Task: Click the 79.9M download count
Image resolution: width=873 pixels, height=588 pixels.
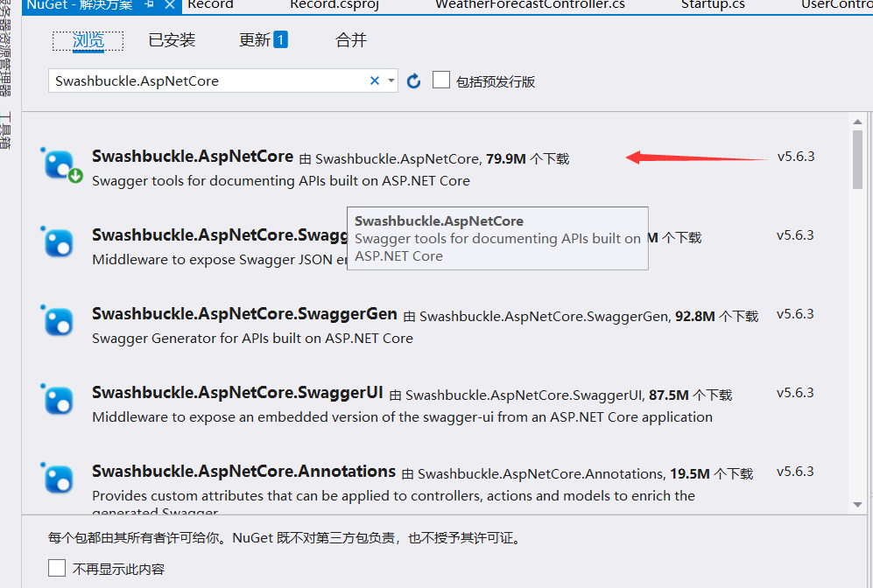Action: point(505,159)
